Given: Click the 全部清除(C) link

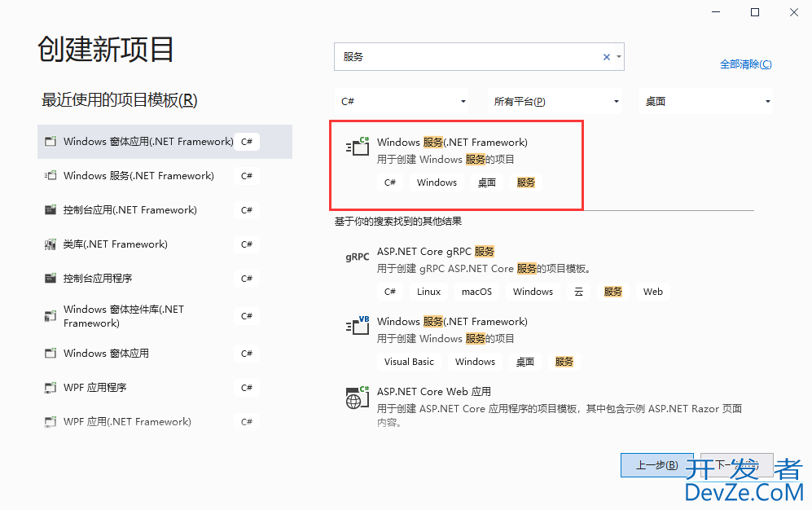Looking at the screenshot, I should [746, 64].
